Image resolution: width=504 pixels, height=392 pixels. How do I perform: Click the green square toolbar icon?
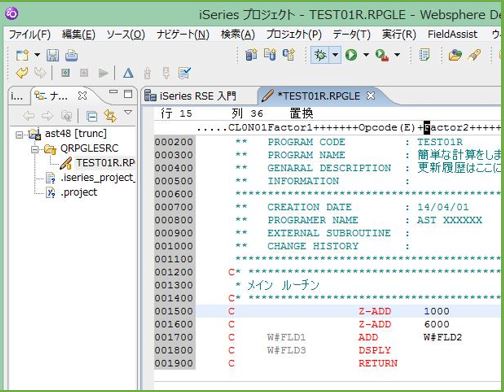pyautogui.click(x=65, y=73)
